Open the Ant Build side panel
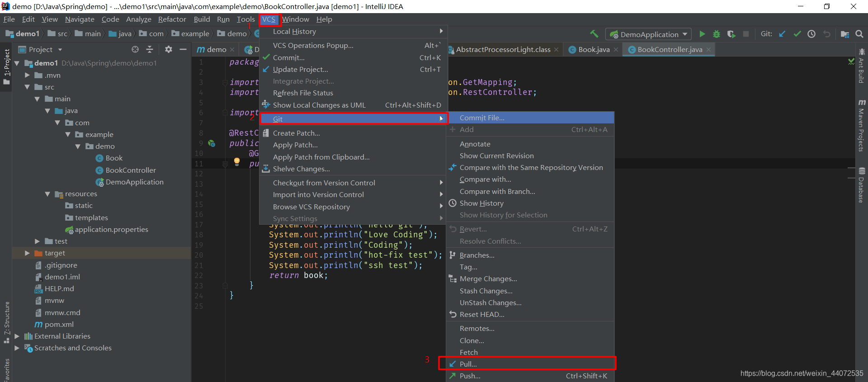This screenshot has width=868, height=382. (x=861, y=66)
